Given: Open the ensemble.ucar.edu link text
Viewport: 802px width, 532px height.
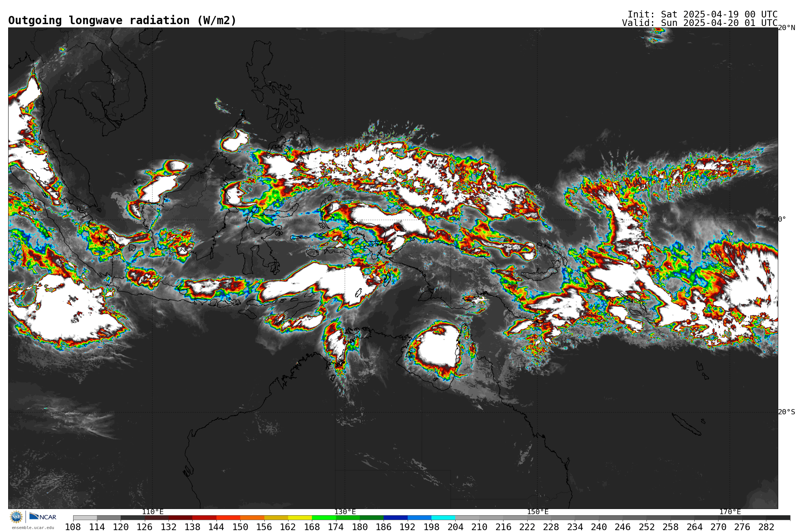Looking at the screenshot, I should [x=33, y=528].
